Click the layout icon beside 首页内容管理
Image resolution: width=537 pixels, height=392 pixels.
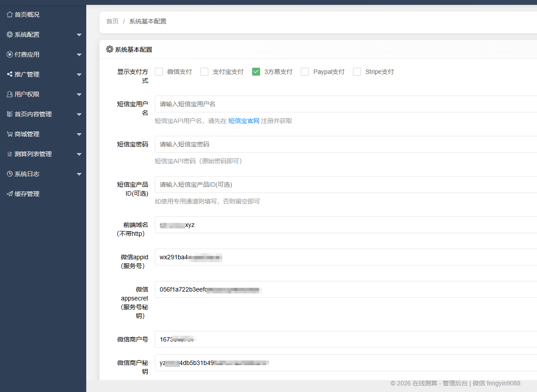pyautogui.click(x=10, y=114)
